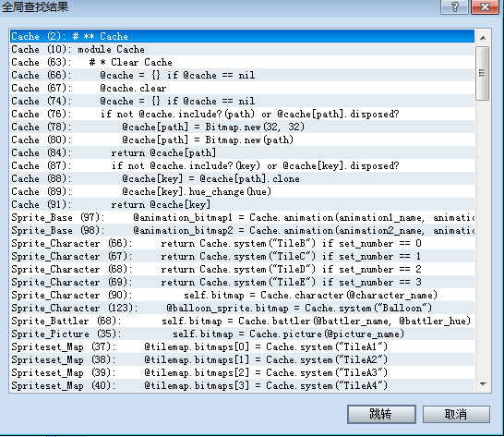Select Cache (84) return @cache[path]

point(242,152)
